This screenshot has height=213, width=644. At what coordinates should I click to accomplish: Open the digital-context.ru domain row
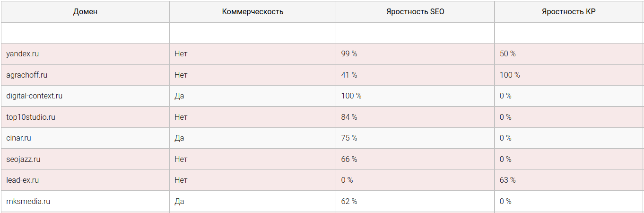point(35,96)
